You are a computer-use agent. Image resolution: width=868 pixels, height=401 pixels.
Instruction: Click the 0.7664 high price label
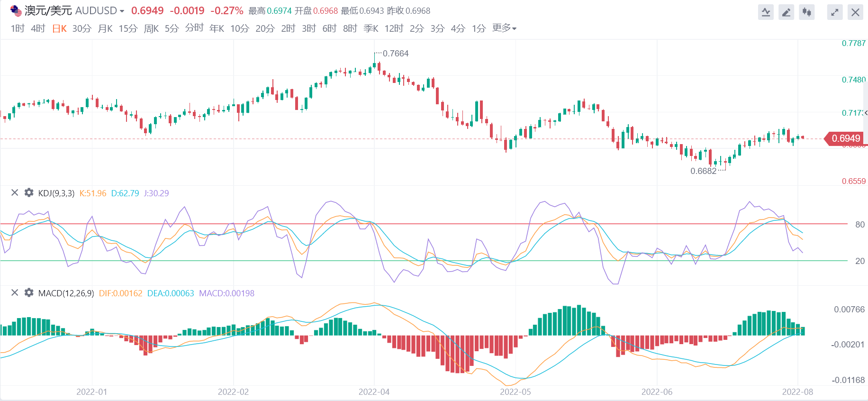tap(396, 54)
